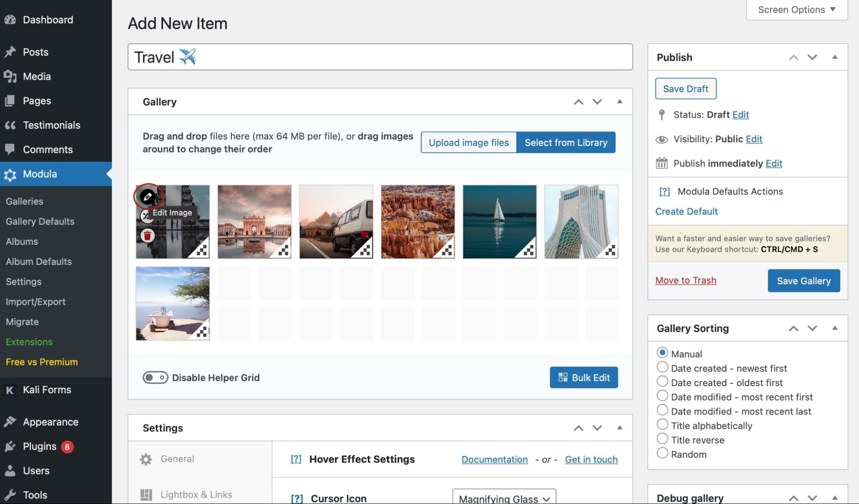Screen dimensions: 859x504
Task: Collapse the Gallery panel
Action: point(620,101)
